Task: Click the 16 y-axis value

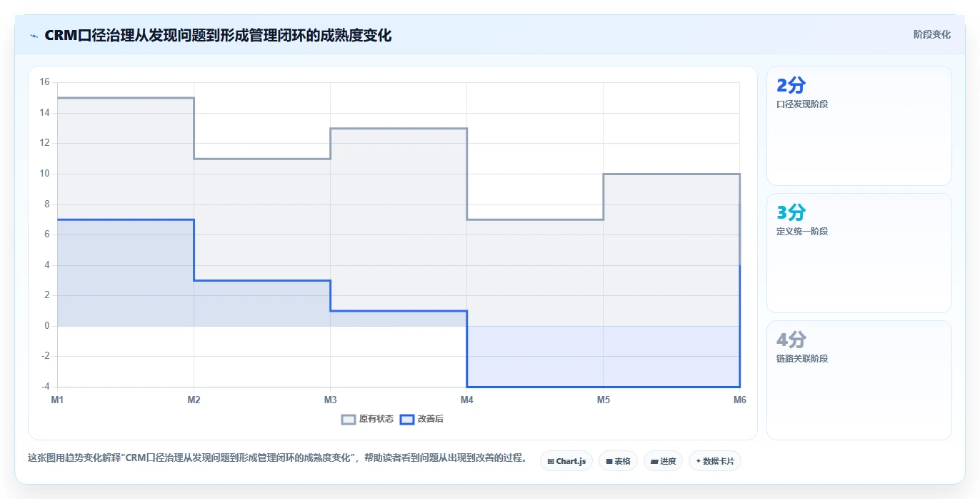Action: pyautogui.click(x=44, y=82)
